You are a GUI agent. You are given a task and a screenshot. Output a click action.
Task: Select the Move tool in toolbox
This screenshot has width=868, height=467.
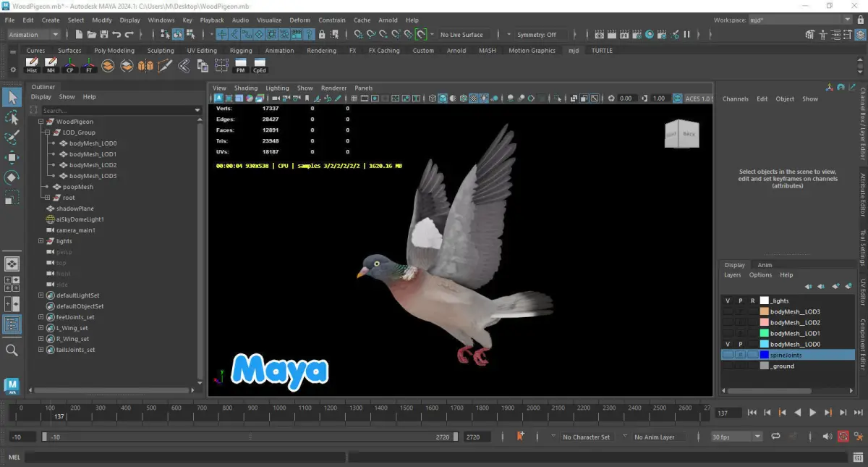point(12,158)
